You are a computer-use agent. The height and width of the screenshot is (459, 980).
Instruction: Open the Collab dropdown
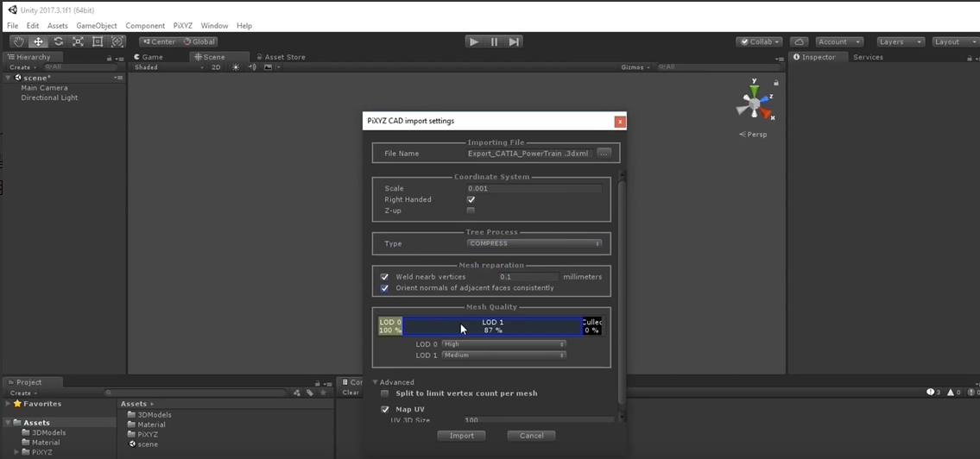tap(759, 41)
